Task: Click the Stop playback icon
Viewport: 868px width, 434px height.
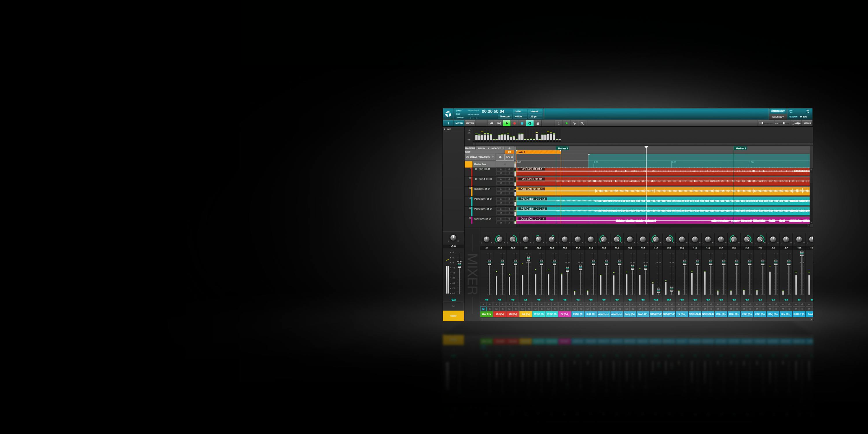Action: click(522, 123)
